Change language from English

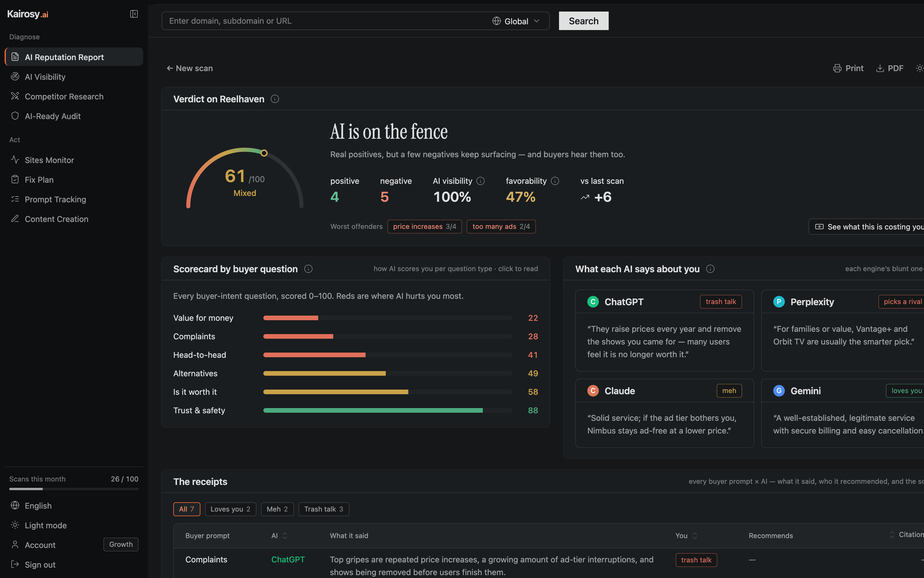click(x=74, y=506)
